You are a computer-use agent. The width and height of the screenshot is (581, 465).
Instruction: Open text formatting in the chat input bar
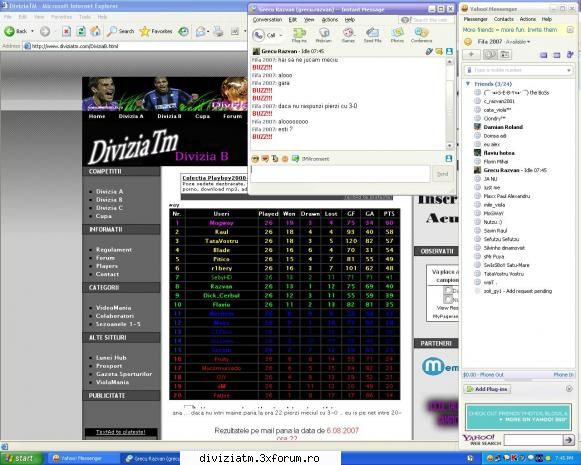(275, 159)
